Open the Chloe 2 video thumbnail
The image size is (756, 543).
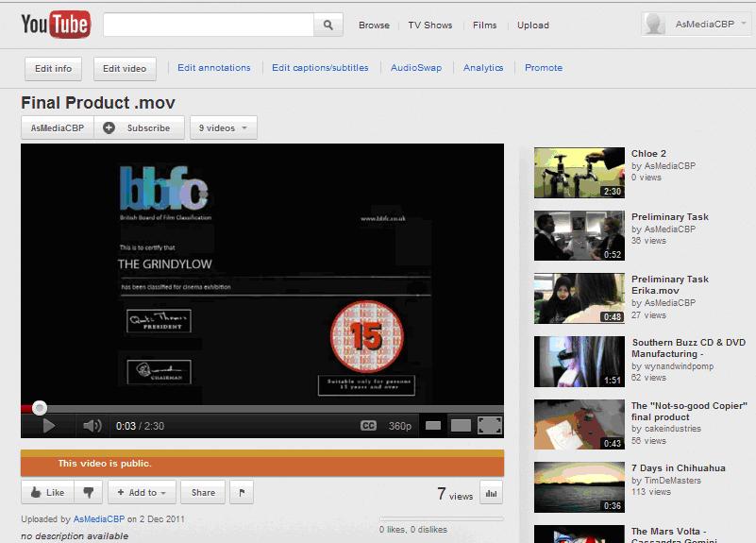[x=580, y=173]
